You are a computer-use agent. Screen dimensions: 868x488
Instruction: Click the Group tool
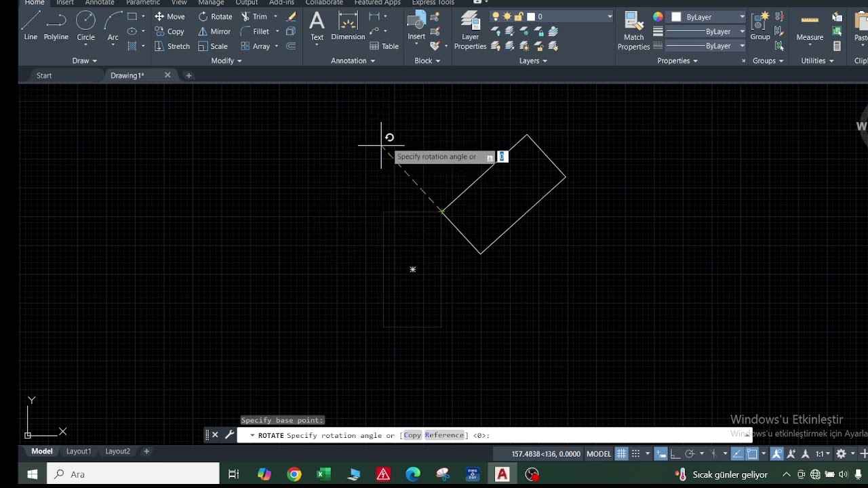click(x=760, y=26)
